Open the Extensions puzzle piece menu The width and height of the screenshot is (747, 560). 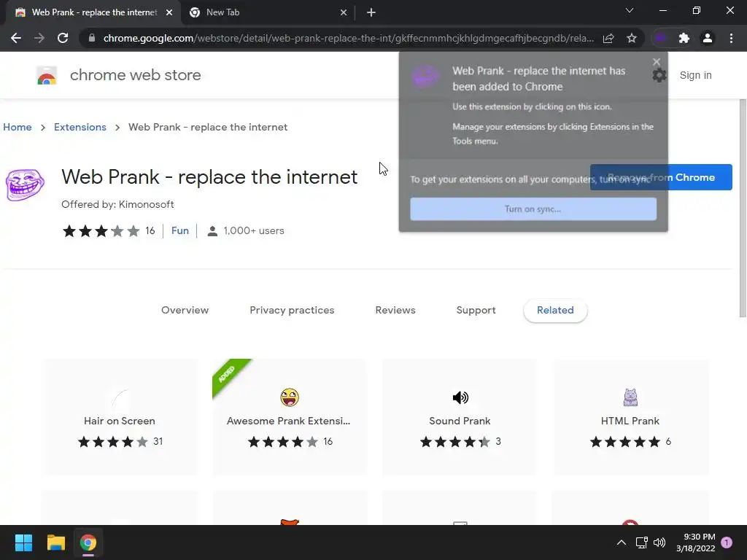pyautogui.click(x=684, y=38)
